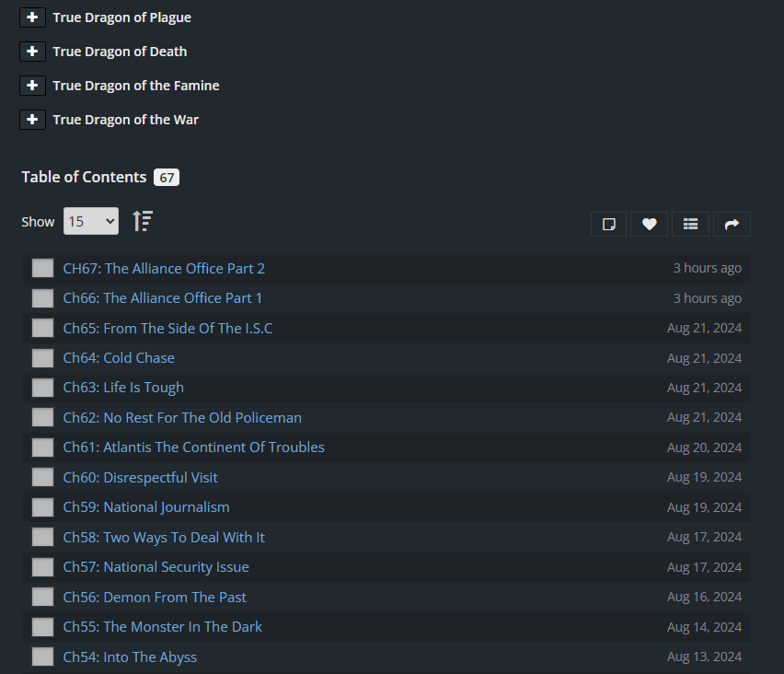Click the list view icon button
This screenshot has height=674, width=784.
[690, 224]
